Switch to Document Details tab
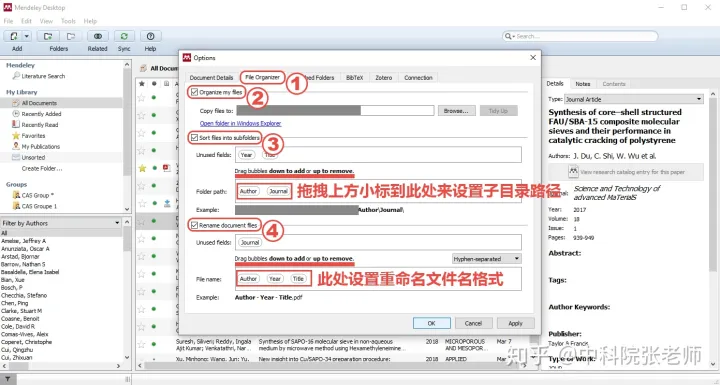Screen dimensions: 720x385 click(x=211, y=78)
